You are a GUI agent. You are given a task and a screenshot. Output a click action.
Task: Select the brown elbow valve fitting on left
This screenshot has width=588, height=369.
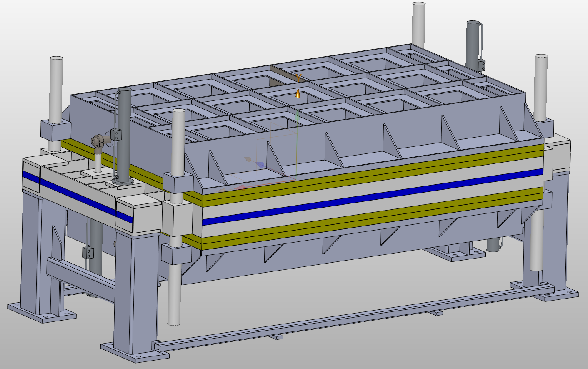click(98, 141)
